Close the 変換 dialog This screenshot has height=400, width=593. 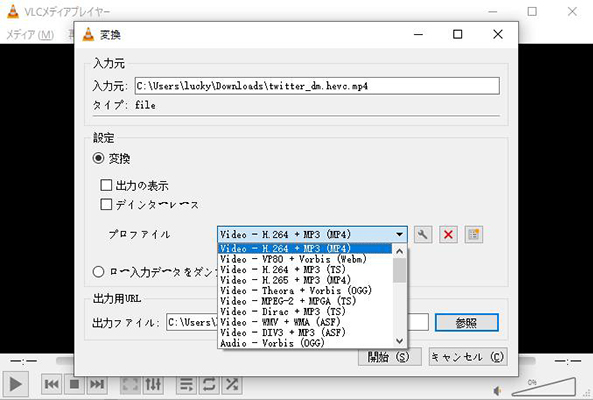(x=498, y=34)
